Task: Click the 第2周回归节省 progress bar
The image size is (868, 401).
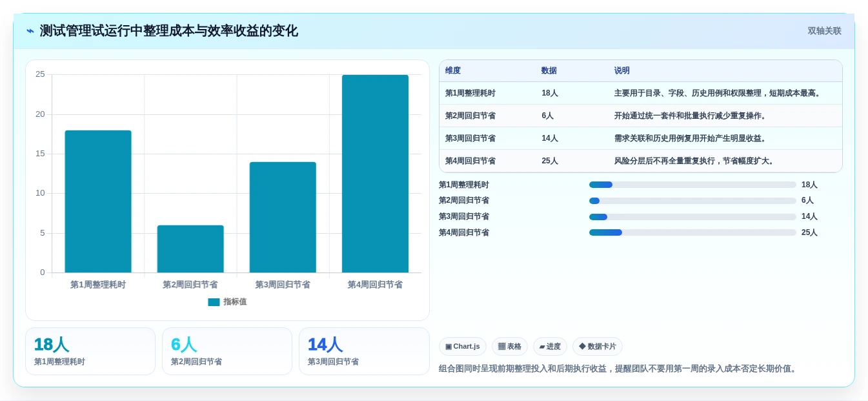Action: [x=692, y=201]
